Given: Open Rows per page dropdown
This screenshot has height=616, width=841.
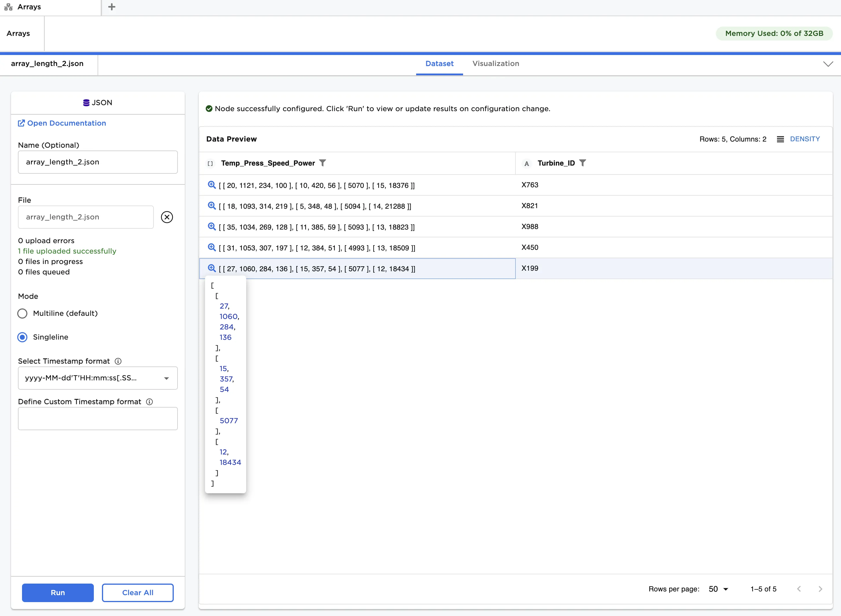Looking at the screenshot, I should tap(718, 589).
